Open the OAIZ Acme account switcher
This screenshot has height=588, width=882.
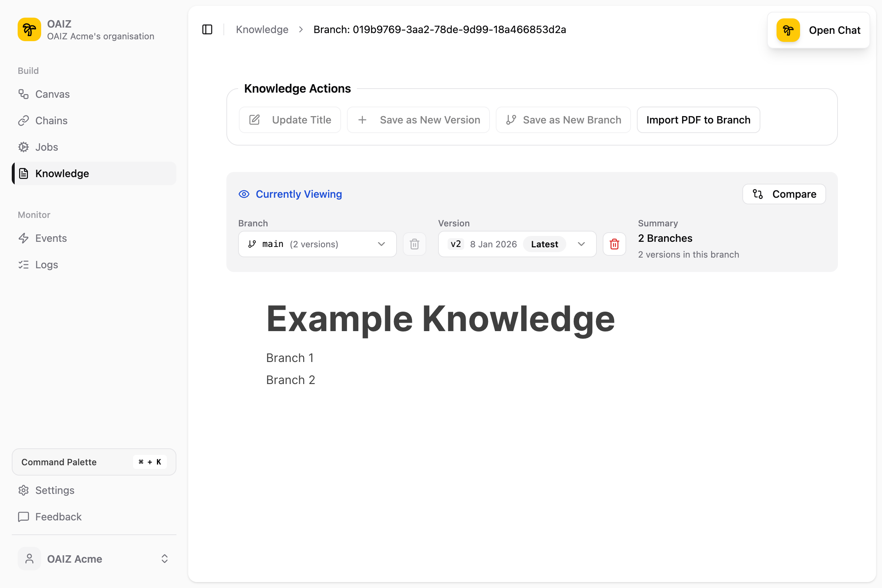(74, 559)
